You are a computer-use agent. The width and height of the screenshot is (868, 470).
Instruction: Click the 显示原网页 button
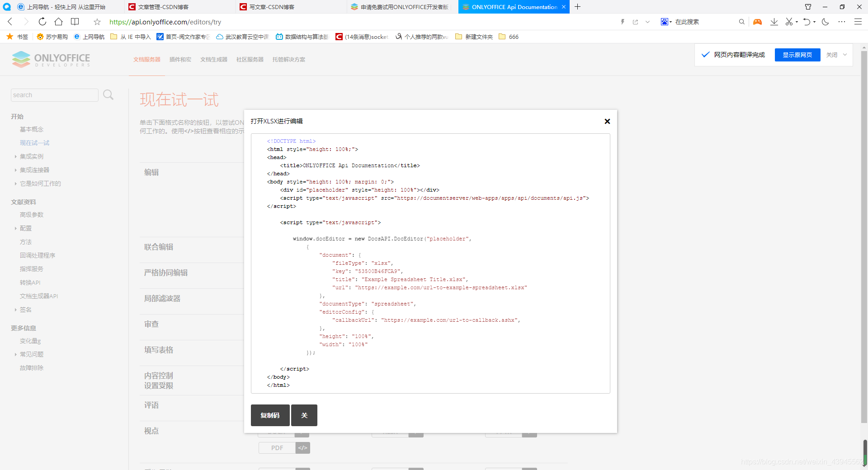[797, 55]
